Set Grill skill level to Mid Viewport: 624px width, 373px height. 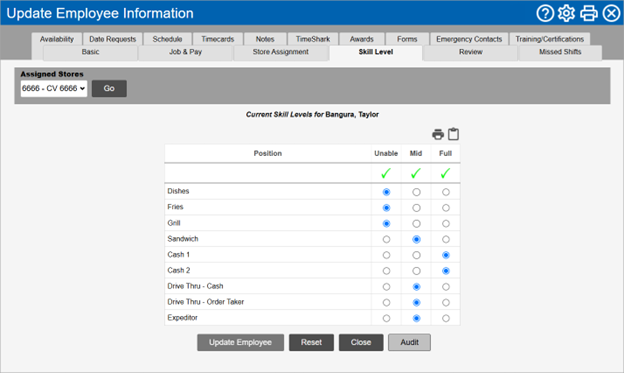pos(416,224)
